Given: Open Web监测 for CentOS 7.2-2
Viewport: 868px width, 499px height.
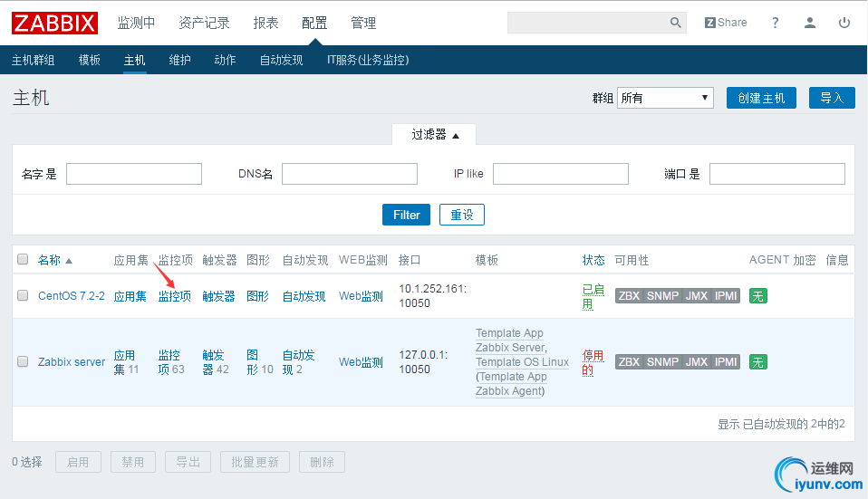Looking at the screenshot, I should click(361, 296).
